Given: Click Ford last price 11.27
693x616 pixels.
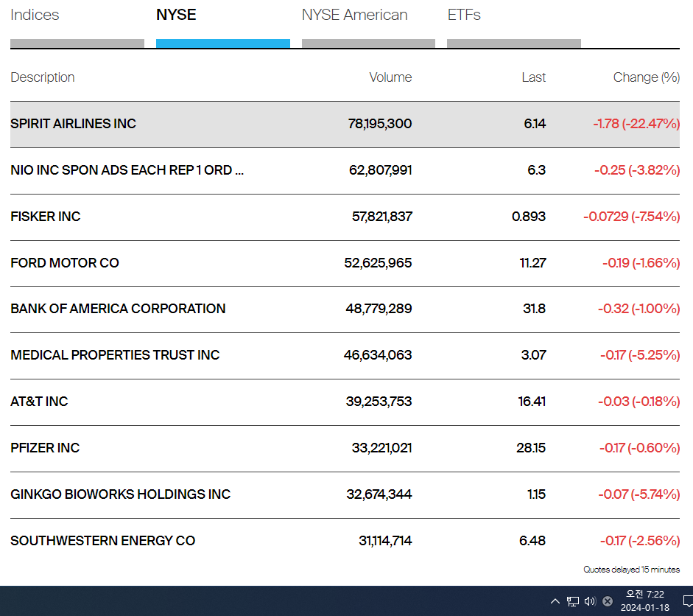Looking at the screenshot, I should coord(532,263).
